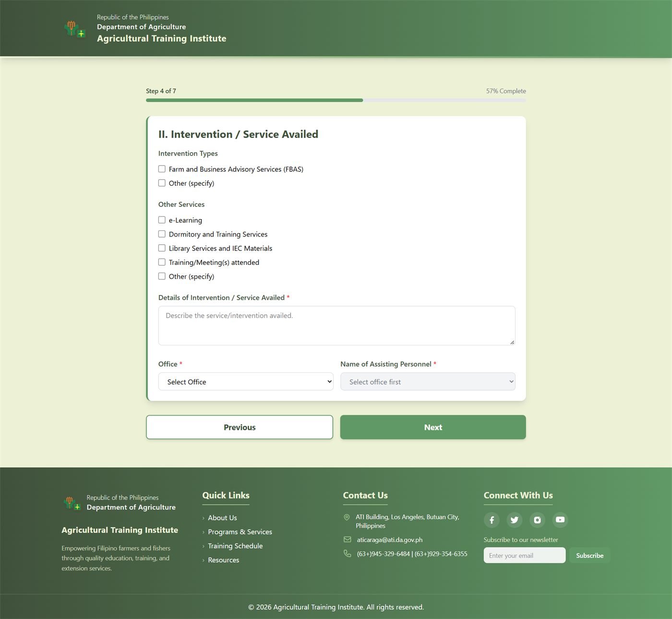Open the Programs & Services quick link

click(240, 532)
